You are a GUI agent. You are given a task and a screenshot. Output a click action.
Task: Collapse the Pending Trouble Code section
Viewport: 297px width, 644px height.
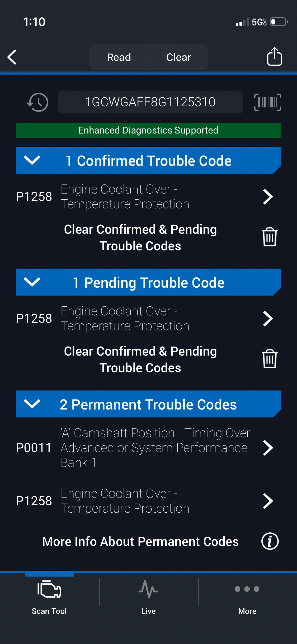[x=32, y=282]
